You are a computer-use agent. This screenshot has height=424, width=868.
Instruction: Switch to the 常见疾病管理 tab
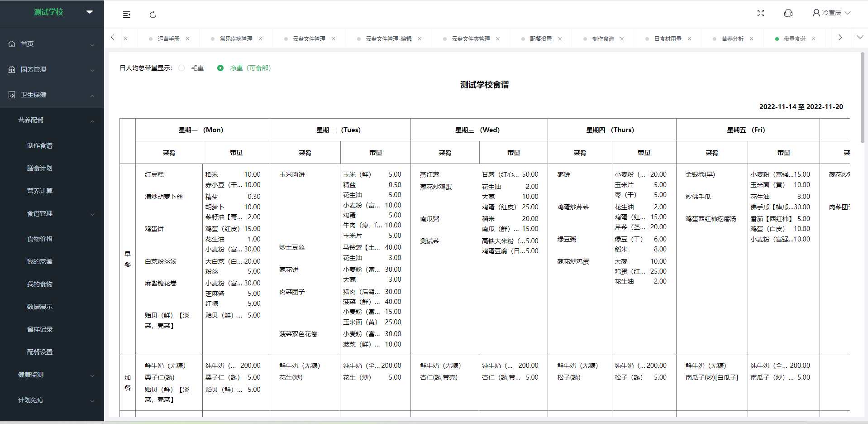236,39
